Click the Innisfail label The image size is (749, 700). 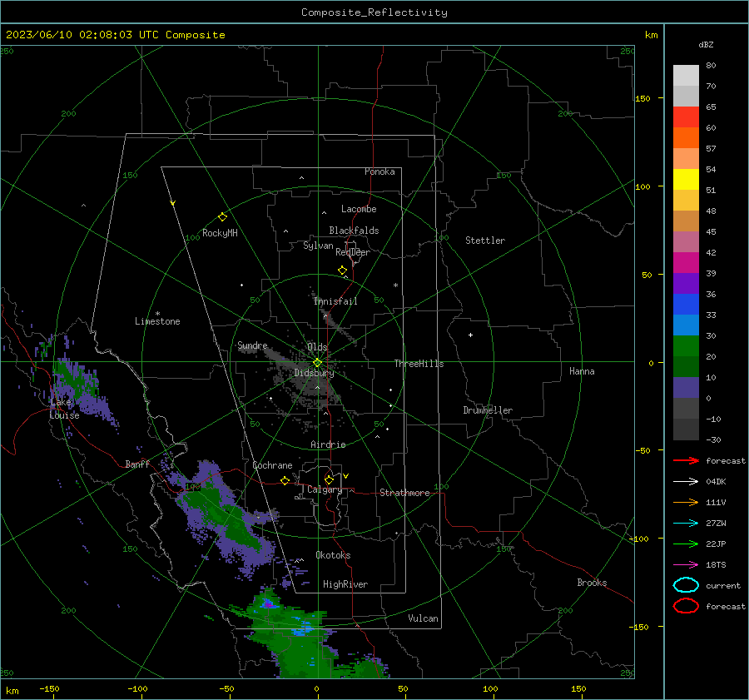[x=335, y=301]
